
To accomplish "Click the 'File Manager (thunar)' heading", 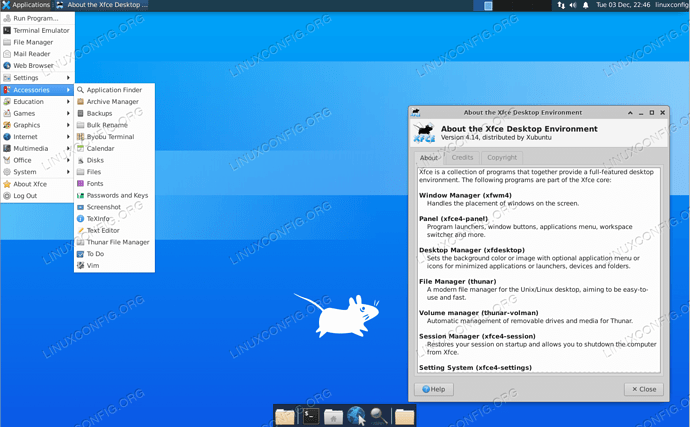I will click(x=458, y=281).
